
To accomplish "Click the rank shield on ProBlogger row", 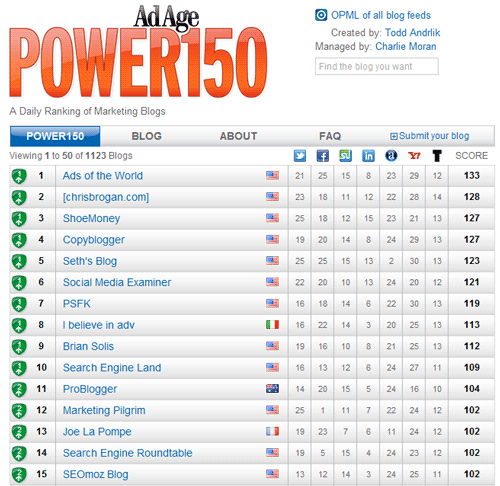I will [x=19, y=390].
